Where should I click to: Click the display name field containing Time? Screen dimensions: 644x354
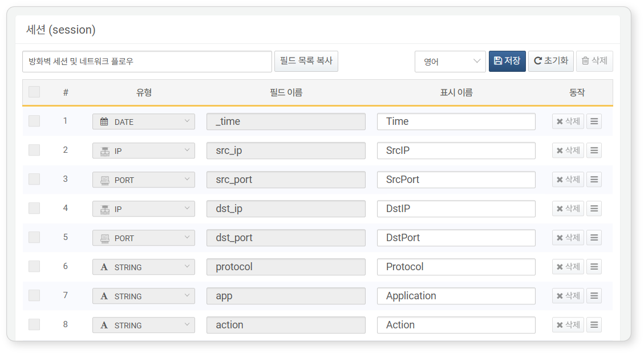click(x=456, y=121)
